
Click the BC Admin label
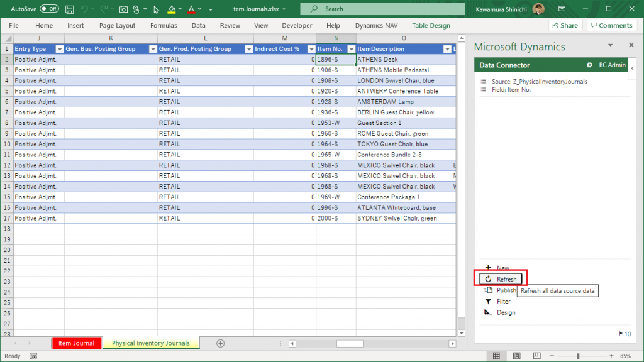click(612, 65)
